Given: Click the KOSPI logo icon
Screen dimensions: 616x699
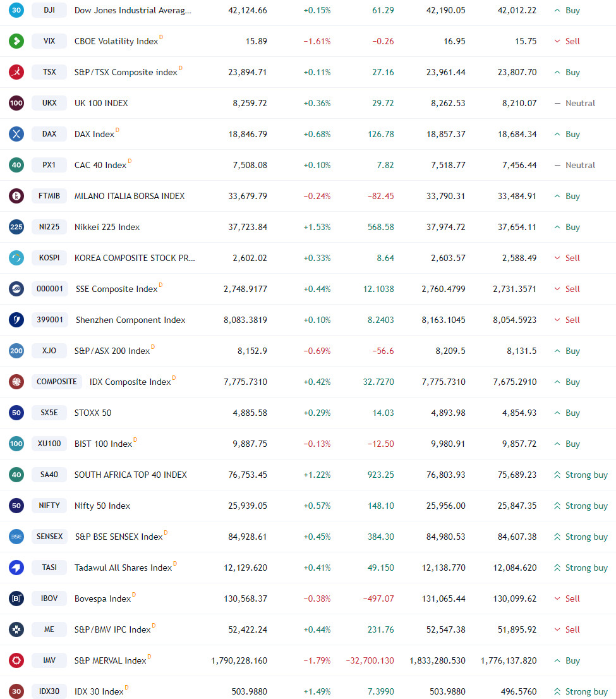Looking at the screenshot, I should click(x=16, y=258).
